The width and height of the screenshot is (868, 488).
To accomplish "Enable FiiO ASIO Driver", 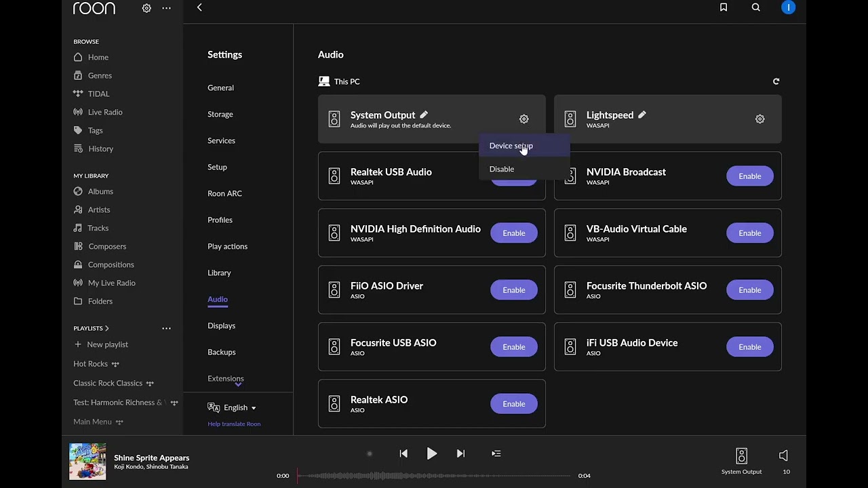I will (x=514, y=290).
